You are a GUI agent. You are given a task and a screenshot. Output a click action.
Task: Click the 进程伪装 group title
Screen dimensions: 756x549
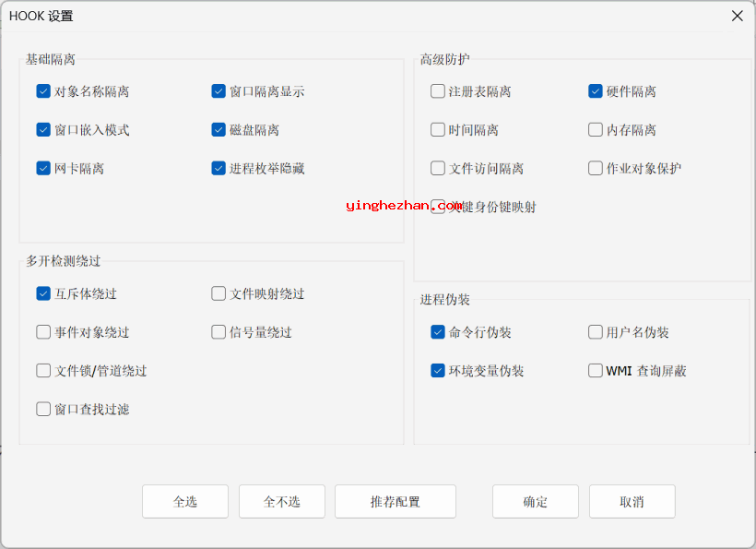[444, 300]
